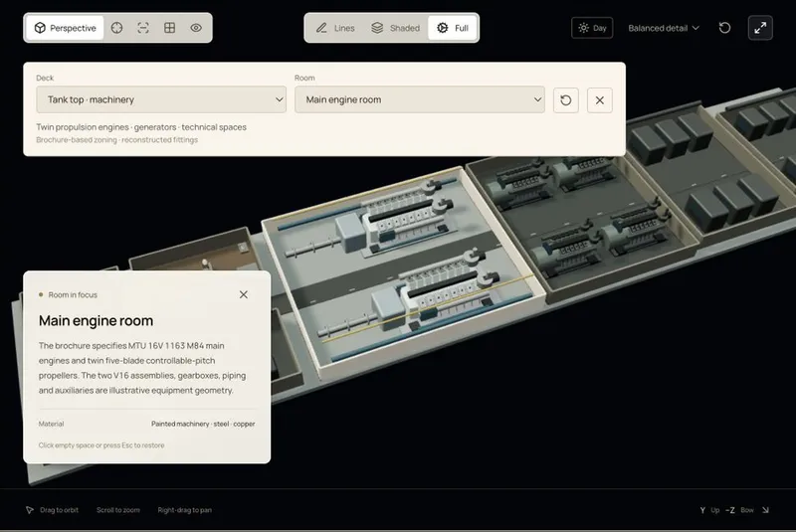Click the lower propulsion engine model
Image resolution: width=796 pixels, height=532 pixels.
(432, 296)
